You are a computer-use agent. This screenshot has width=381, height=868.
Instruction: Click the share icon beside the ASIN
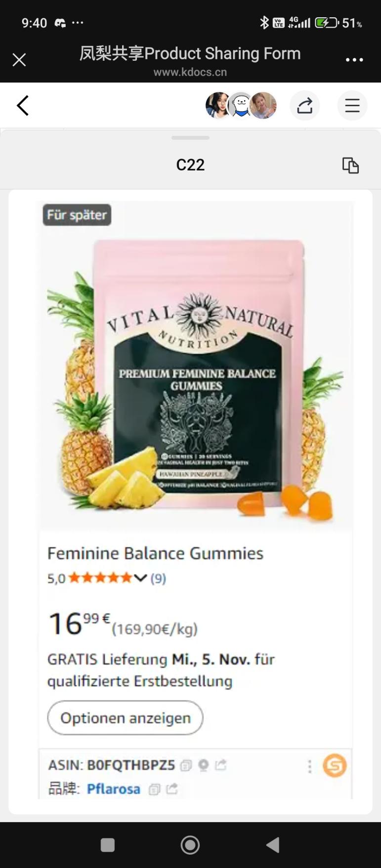point(221,765)
